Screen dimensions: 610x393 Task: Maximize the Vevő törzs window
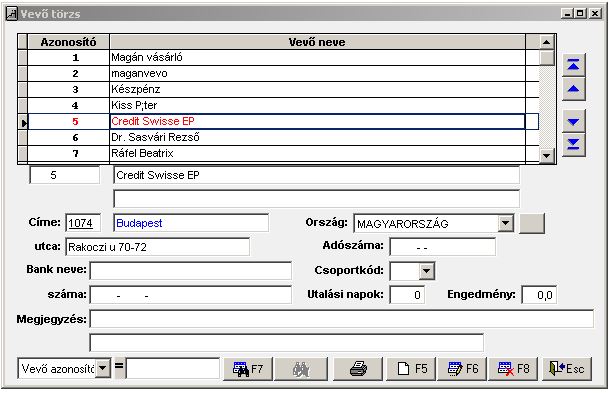pyautogui.click(x=580, y=14)
